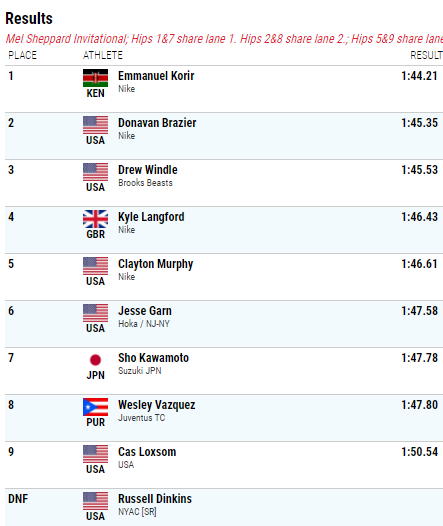Open Donavan Brazier's athlete name link
This screenshot has height=526, width=443.
157,123
